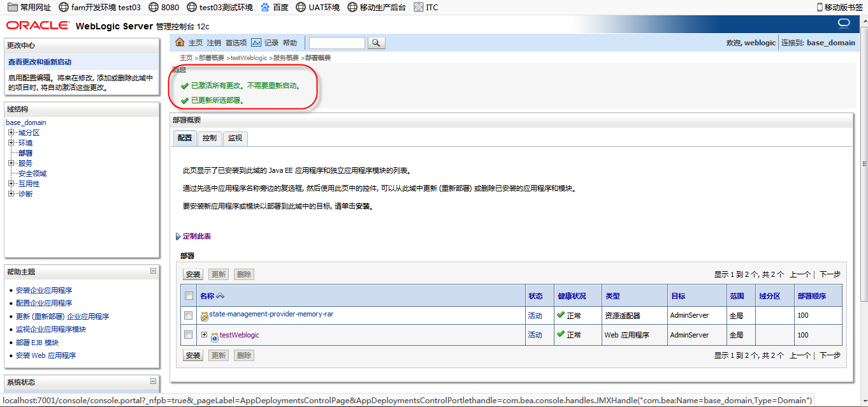868x407 pixels.
Task: Click the Oracle logo
Action: [38, 26]
